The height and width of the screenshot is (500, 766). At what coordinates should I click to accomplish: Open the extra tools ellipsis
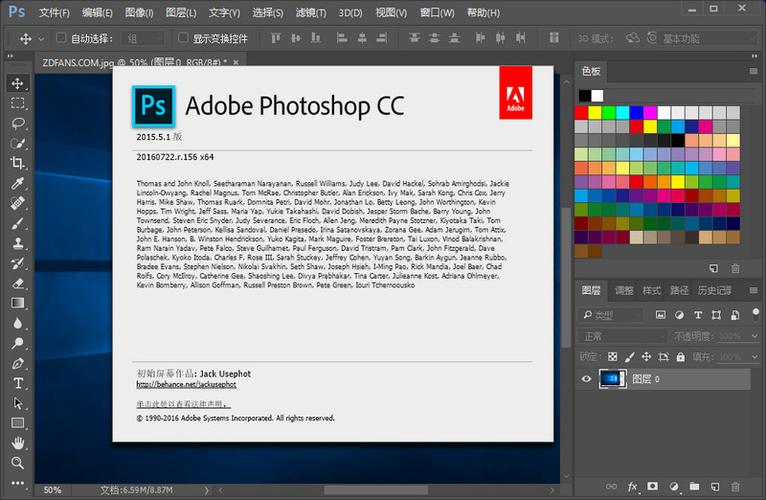click(18, 483)
